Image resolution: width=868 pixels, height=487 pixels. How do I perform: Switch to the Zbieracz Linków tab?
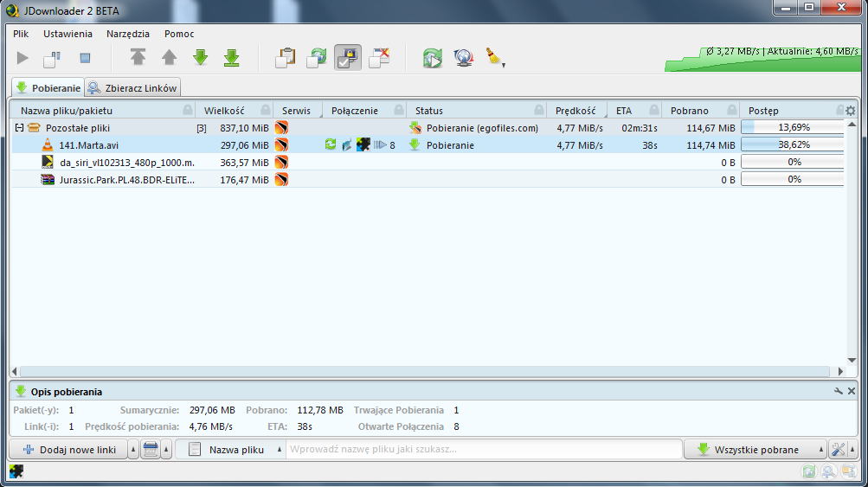pyautogui.click(x=133, y=88)
